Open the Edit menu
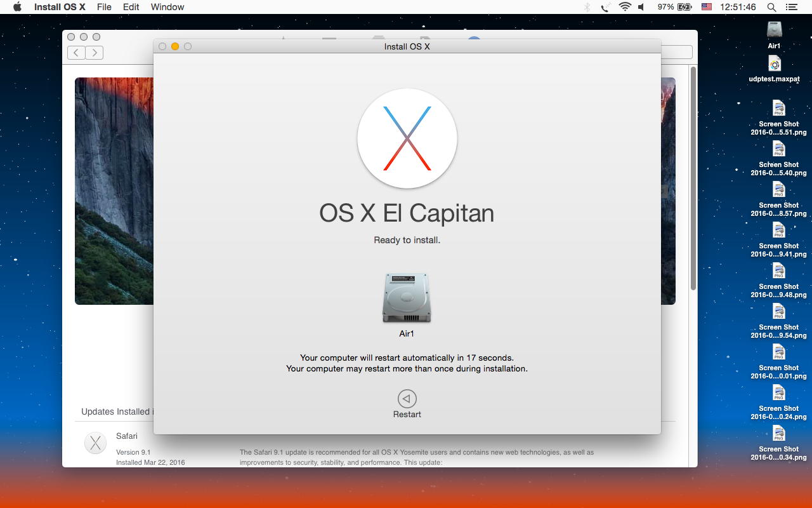The image size is (812, 508). pos(131,7)
